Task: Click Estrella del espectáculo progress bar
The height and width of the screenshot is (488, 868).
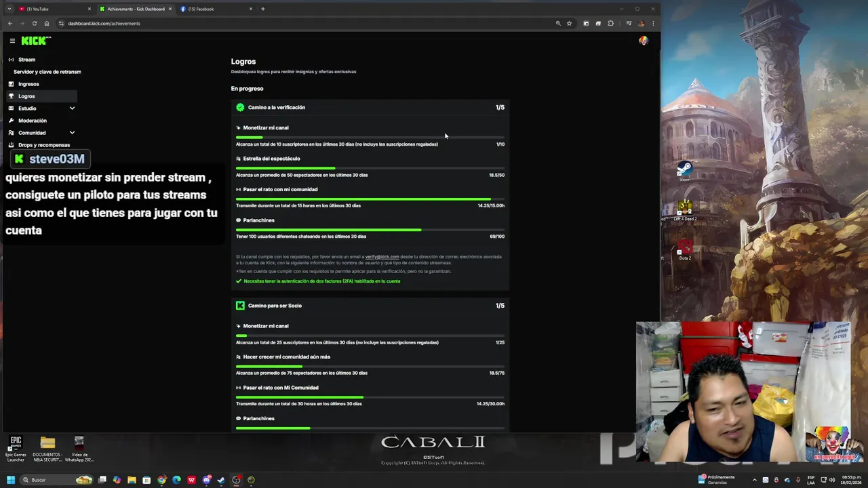Action: pos(370,168)
